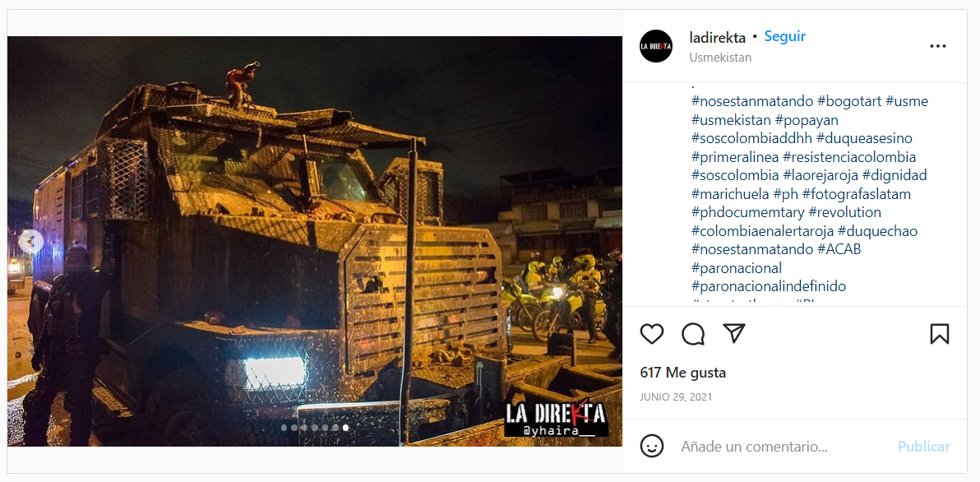980x482 pixels.
Task: Go to previous photo with left arrow
Action: click(30, 242)
